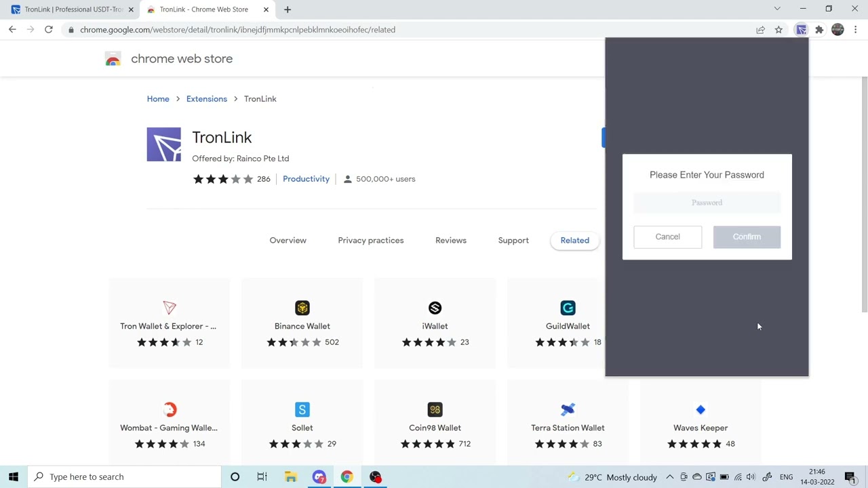Open the Wombat Gaming Wallet icon

coord(170,409)
